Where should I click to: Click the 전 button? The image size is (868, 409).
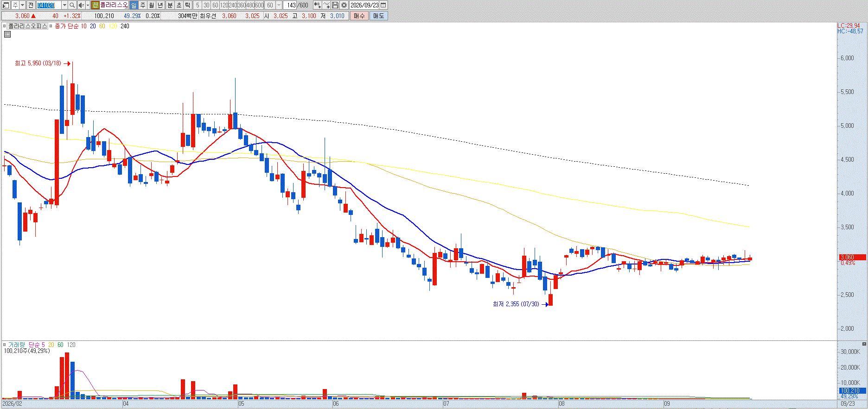(x=31, y=5)
